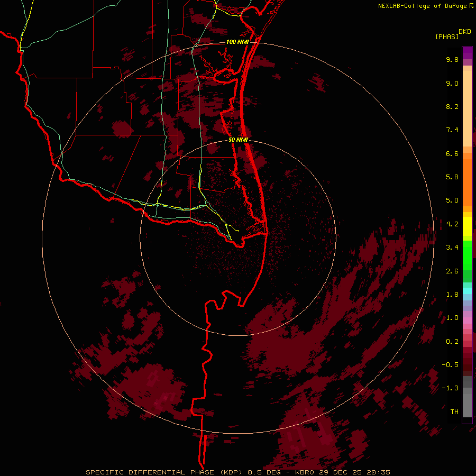Click the 1.8 scale value

tap(452, 295)
